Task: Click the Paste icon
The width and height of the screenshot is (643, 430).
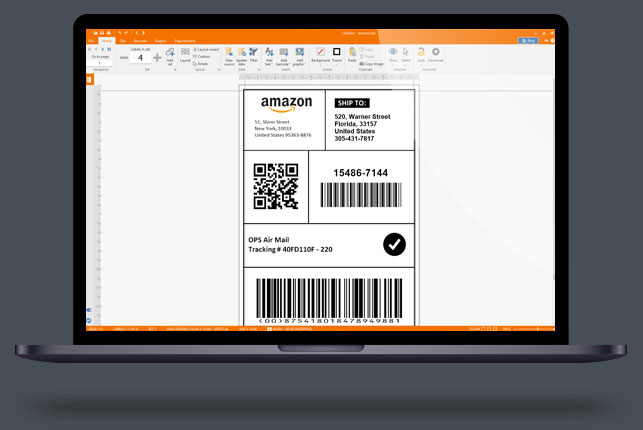Action: (352, 54)
